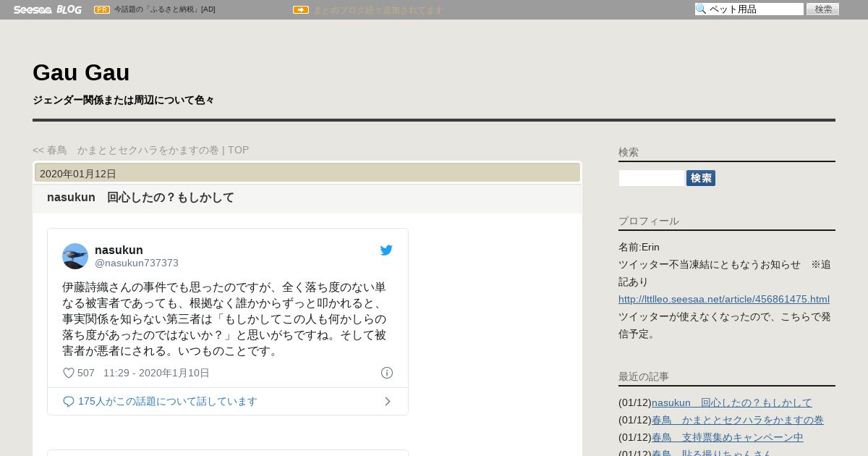Open recent article 春鳥 かまととセクハラをかますの巻
The height and width of the screenshot is (456, 868).
click(x=738, y=420)
